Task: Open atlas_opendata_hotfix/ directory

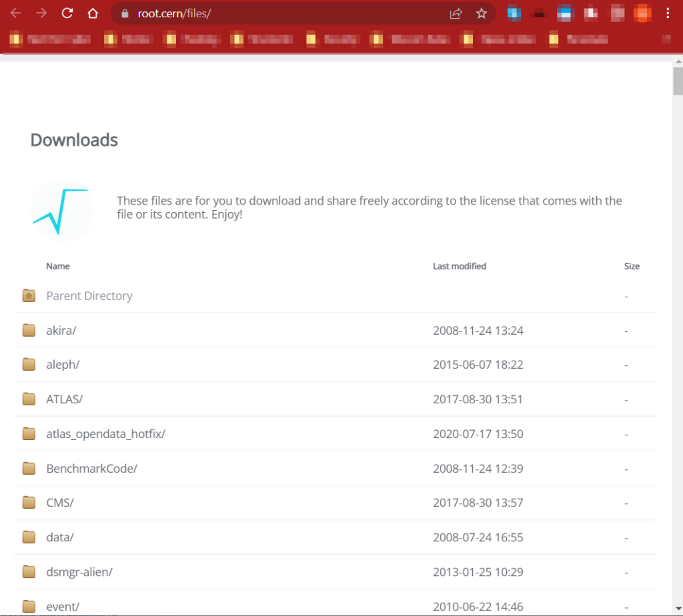Action: point(105,434)
